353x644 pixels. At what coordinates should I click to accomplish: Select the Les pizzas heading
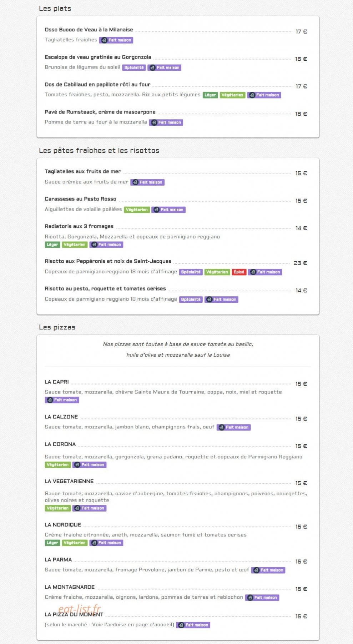pos(57,327)
